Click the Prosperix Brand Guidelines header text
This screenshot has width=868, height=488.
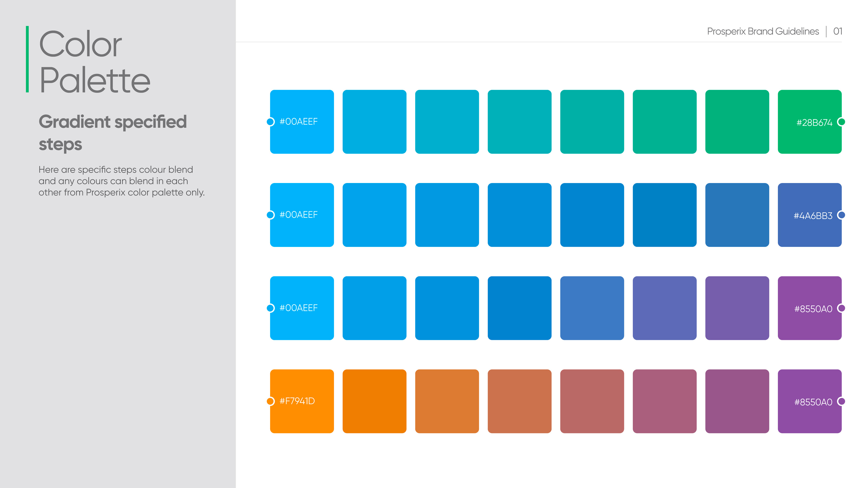(x=763, y=31)
